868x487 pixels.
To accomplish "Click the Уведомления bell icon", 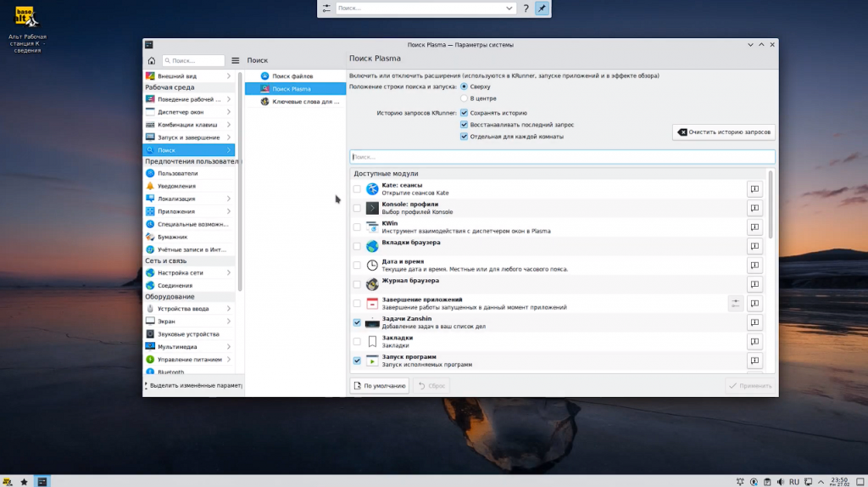I will pos(150,186).
